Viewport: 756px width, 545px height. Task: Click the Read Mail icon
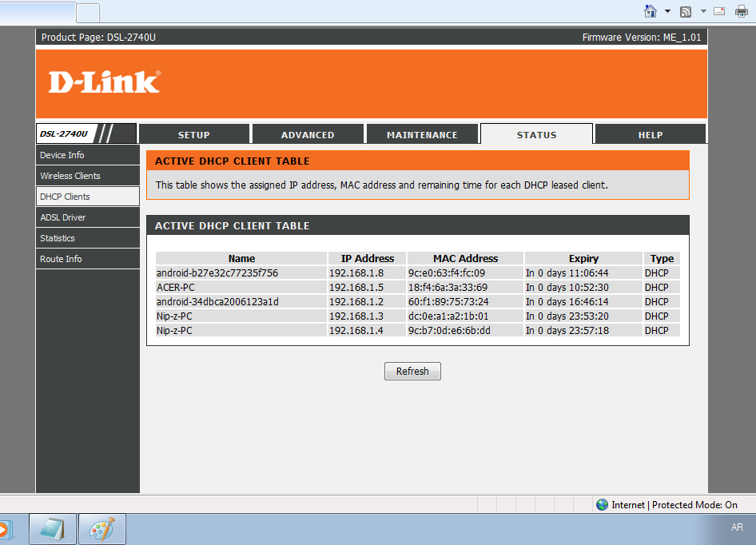[x=719, y=11]
